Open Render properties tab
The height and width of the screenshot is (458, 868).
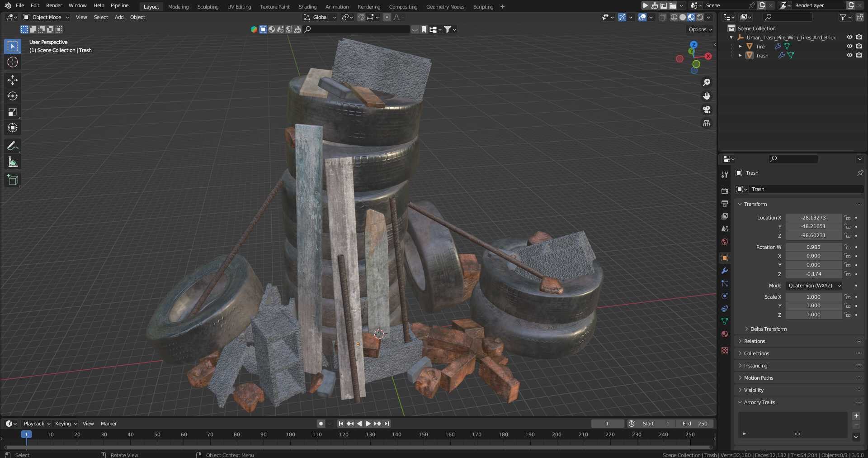(x=725, y=191)
